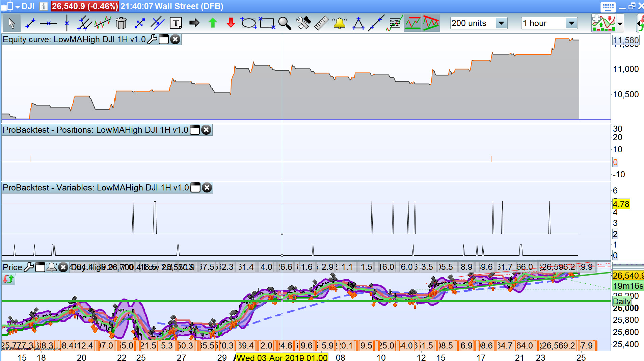Click the Wed 03-Apr-2019 01:00 date marker
The height and width of the screenshot is (361, 644).
(281, 357)
